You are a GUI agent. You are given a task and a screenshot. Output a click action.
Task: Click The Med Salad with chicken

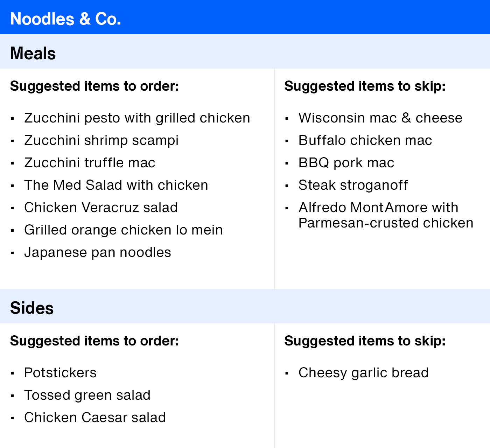(116, 185)
